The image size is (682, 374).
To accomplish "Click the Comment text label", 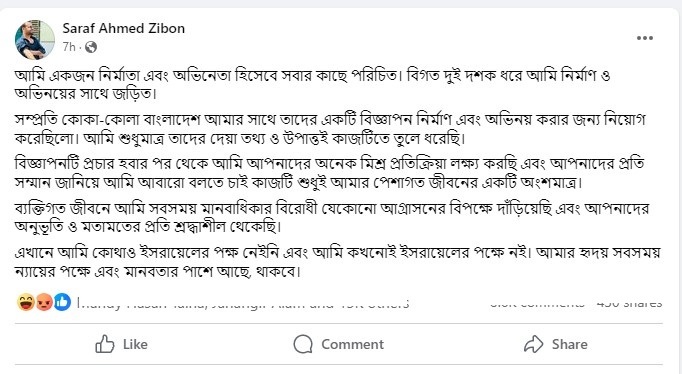I will (x=353, y=344).
